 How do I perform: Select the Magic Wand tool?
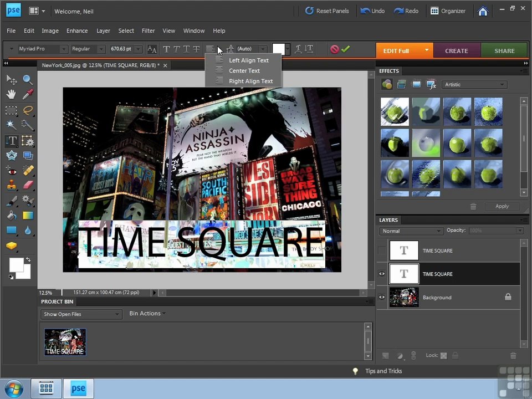(x=11, y=125)
